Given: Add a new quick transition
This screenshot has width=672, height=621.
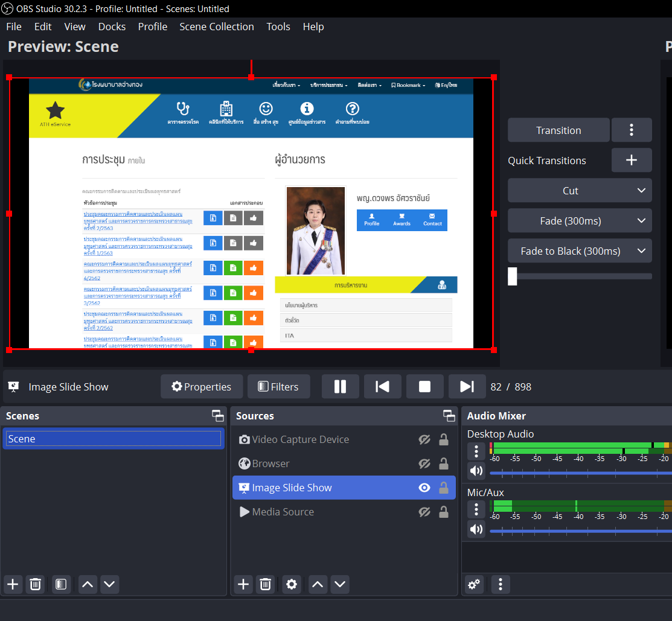Looking at the screenshot, I should point(632,160).
